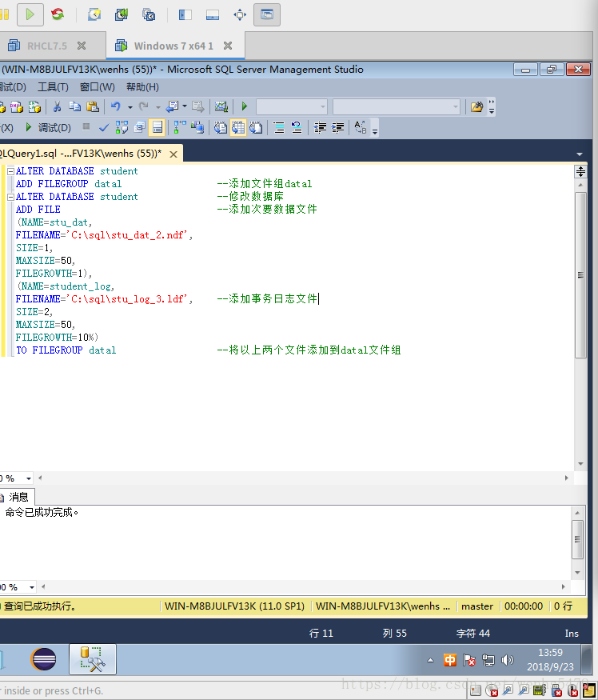This screenshot has height=700, width=598.
Task: Close the SQLQuery1.sql query tab
Action: pos(173,154)
